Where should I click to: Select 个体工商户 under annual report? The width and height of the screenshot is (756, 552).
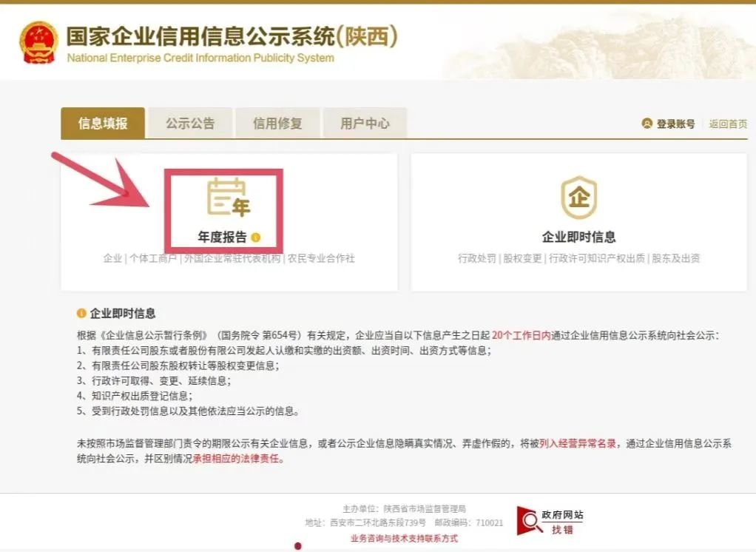point(153,258)
